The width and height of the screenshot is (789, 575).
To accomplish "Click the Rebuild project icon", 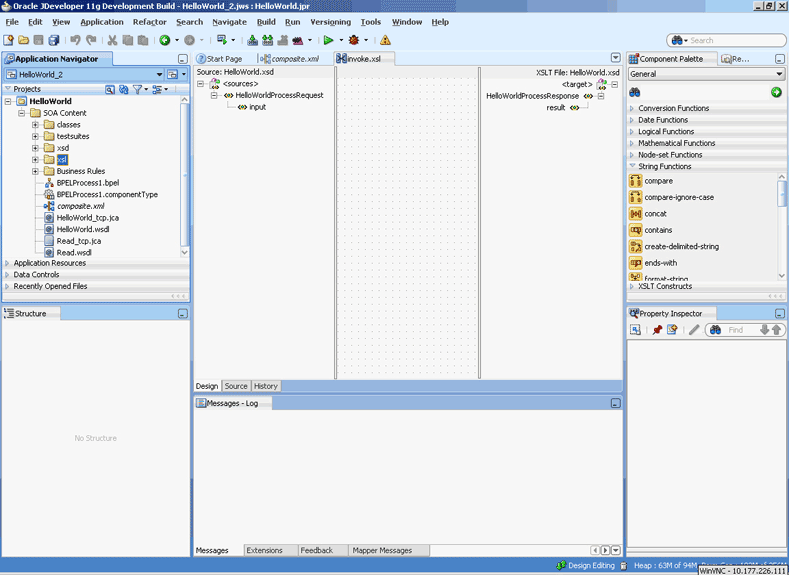I will (x=268, y=40).
